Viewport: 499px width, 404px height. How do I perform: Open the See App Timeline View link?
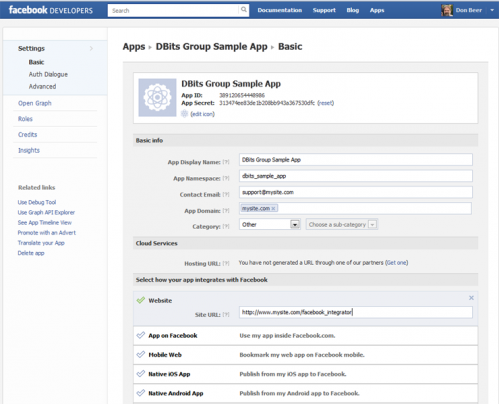(x=45, y=223)
